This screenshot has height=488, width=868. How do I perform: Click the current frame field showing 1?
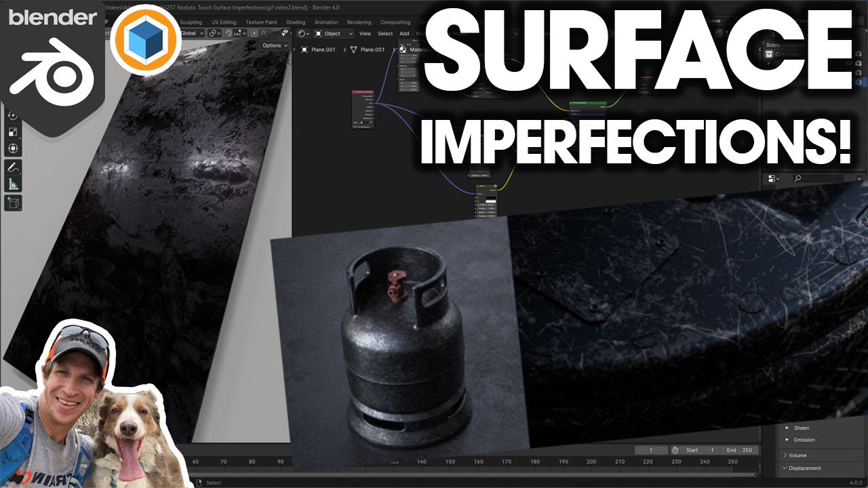coord(652,450)
